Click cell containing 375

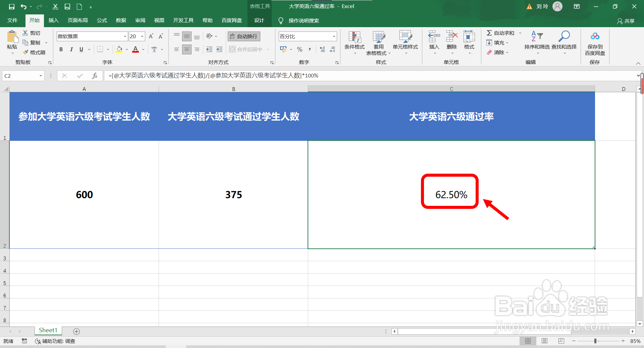pos(233,194)
